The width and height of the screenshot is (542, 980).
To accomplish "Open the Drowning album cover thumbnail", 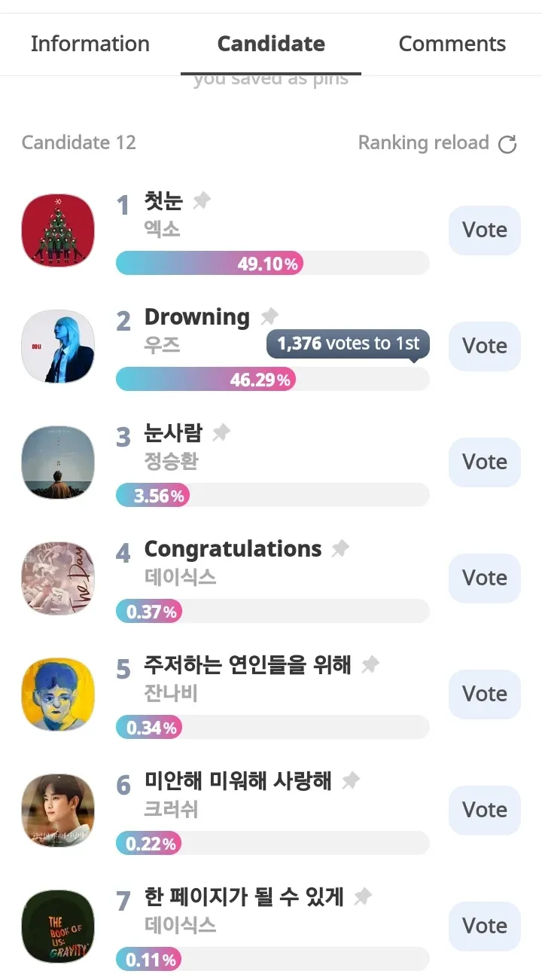I will coord(58,346).
